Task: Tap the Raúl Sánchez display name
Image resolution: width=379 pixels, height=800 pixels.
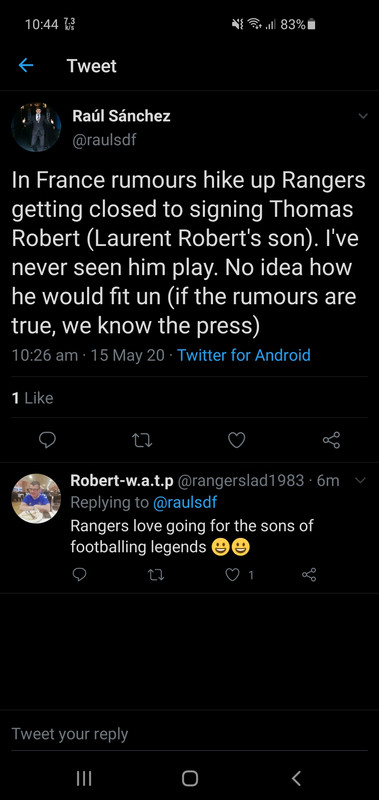Action: pyautogui.click(x=121, y=116)
